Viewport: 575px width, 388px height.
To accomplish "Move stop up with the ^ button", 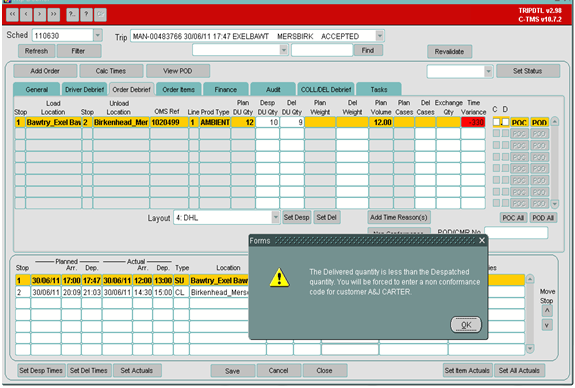I will click(x=547, y=311).
